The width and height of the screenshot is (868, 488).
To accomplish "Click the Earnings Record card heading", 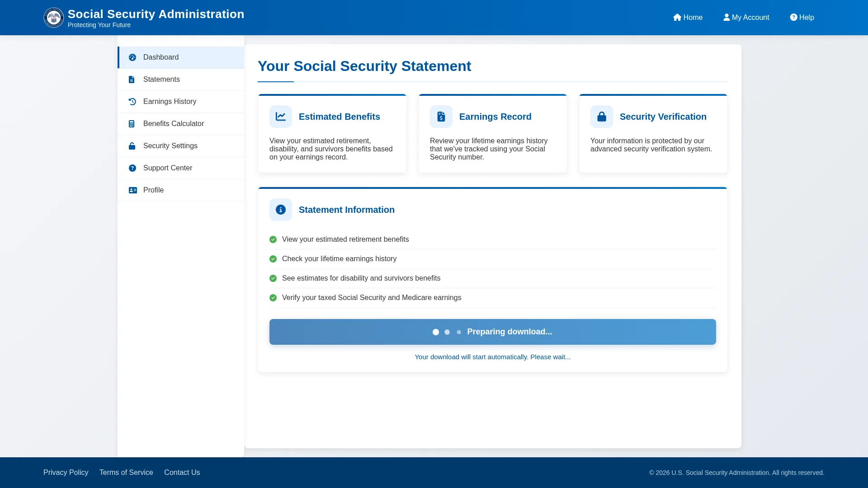I will pyautogui.click(x=495, y=117).
